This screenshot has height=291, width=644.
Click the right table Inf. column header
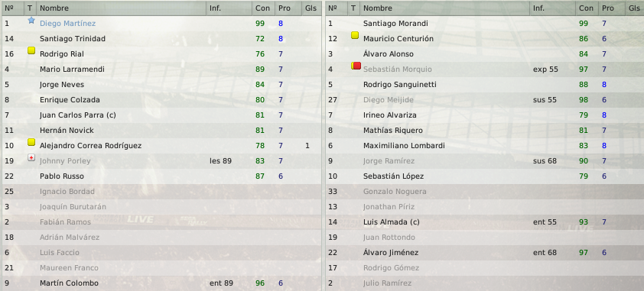pyautogui.click(x=552, y=8)
